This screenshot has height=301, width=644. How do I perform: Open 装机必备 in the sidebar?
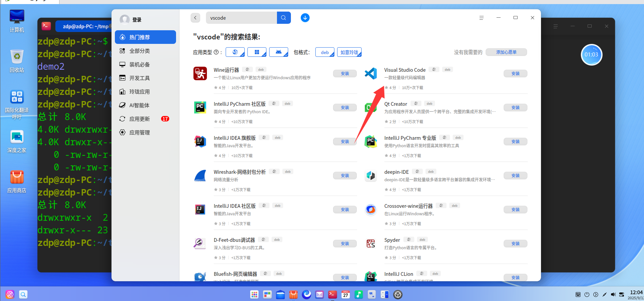pos(145,64)
